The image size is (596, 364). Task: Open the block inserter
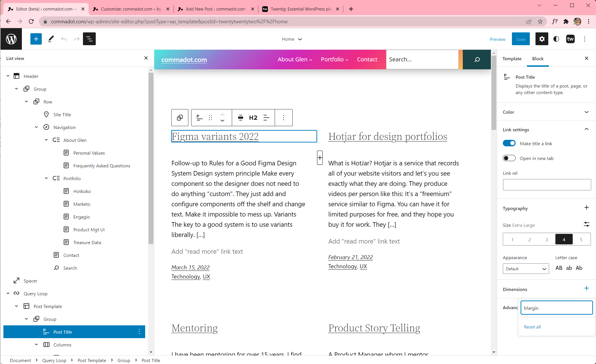[x=36, y=39]
